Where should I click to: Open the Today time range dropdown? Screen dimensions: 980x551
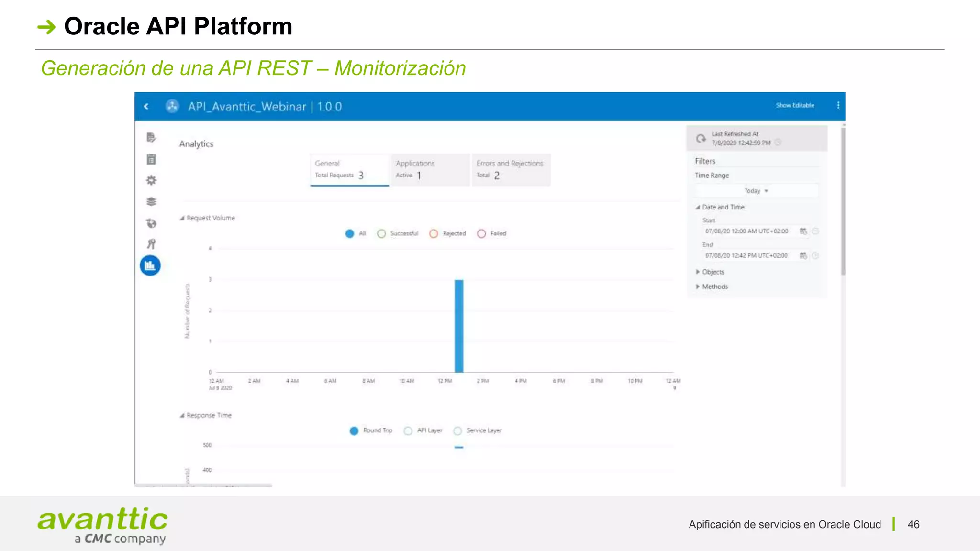click(757, 191)
